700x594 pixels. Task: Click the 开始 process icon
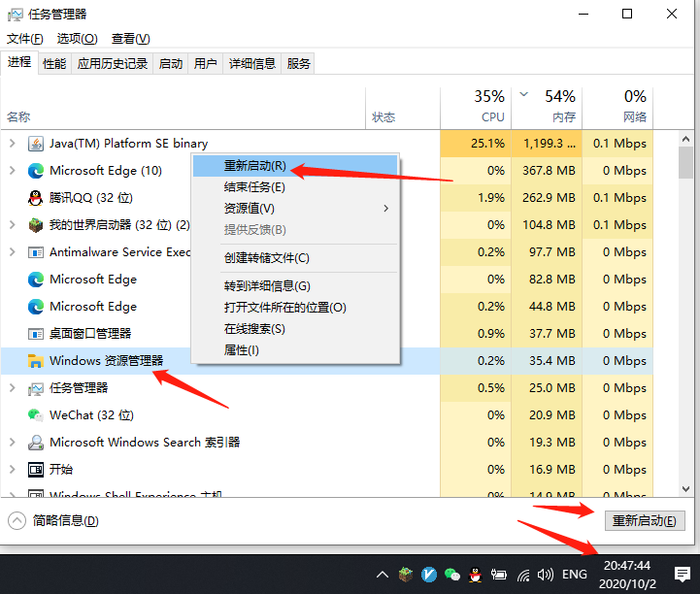[x=36, y=470]
